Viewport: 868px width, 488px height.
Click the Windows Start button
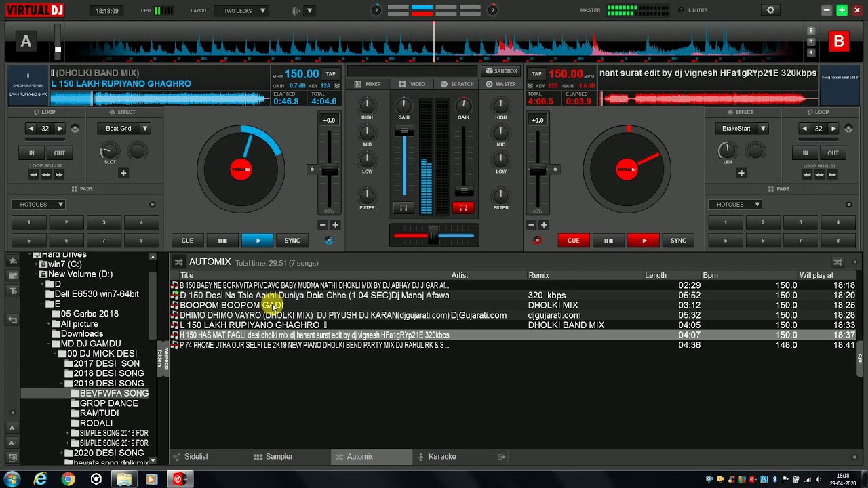click(12, 479)
